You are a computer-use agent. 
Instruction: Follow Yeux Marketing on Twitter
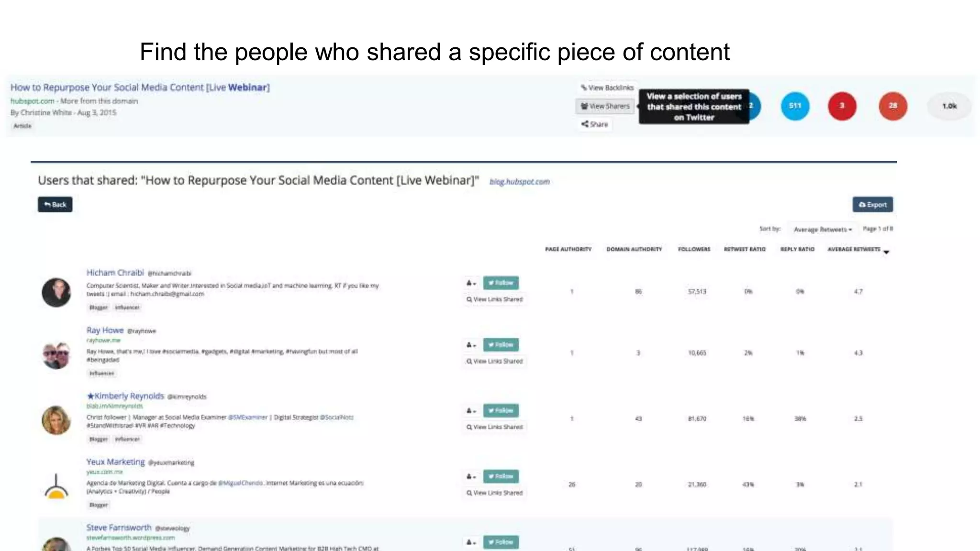[501, 476]
